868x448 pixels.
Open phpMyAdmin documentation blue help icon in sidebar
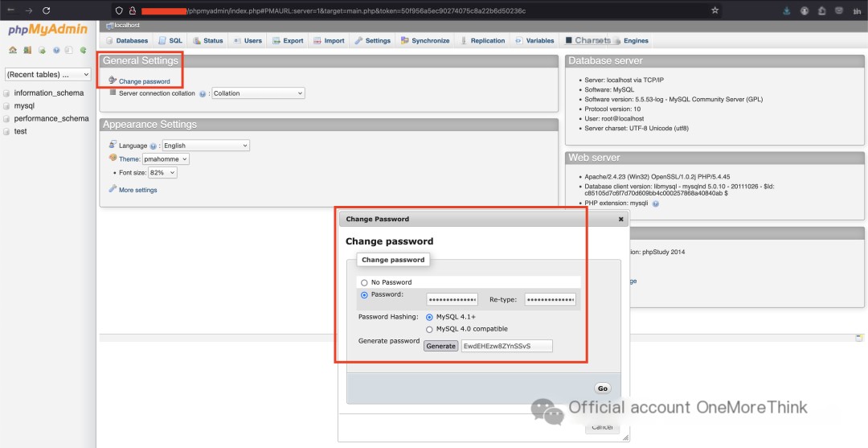click(56, 51)
